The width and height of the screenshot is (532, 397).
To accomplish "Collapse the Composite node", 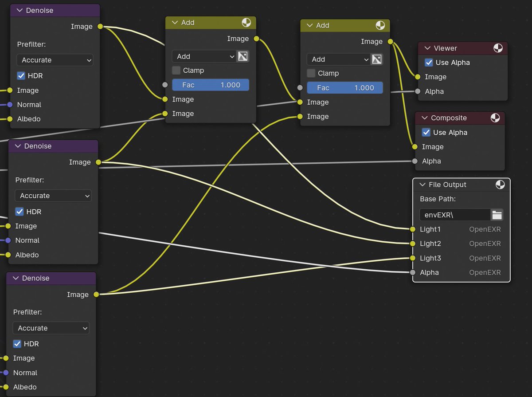I will (424, 118).
